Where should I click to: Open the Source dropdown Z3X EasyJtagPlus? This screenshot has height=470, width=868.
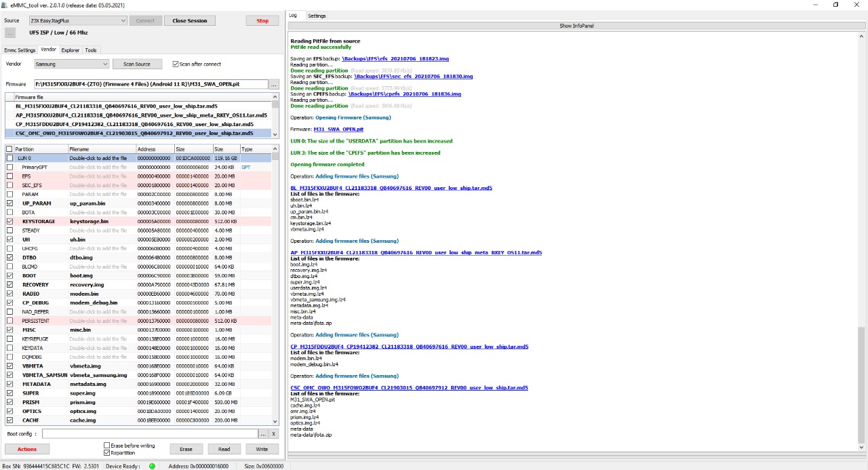78,20
